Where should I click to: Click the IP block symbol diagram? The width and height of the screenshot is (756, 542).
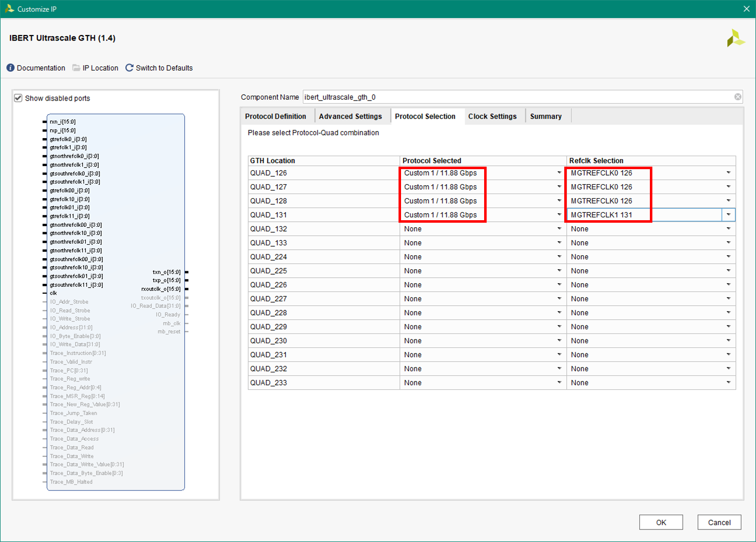(116, 302)
